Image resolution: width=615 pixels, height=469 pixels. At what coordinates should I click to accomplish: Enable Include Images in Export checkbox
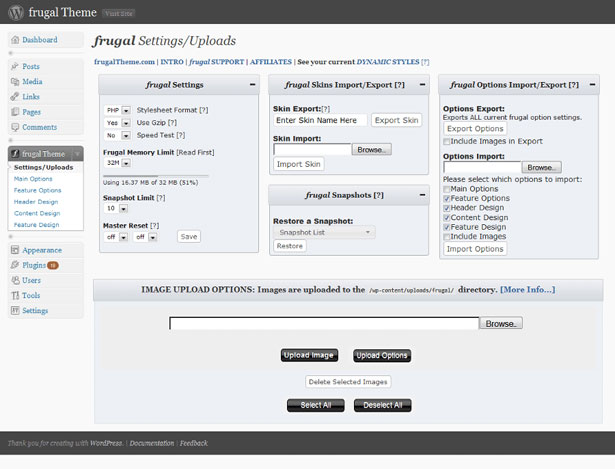click(446, 141)
